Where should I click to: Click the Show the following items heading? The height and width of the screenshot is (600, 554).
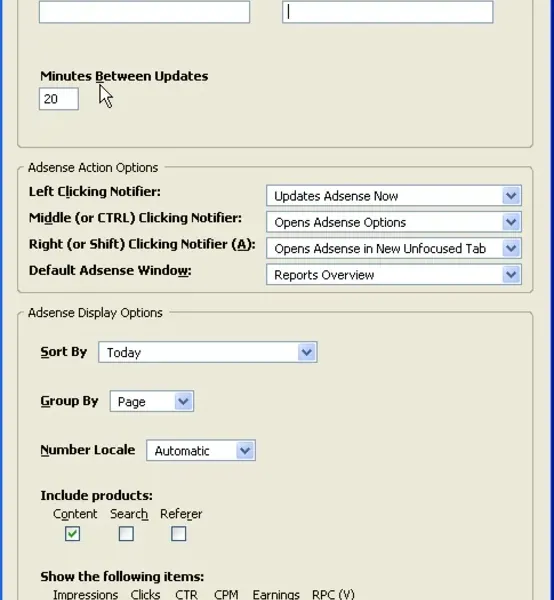122,577
